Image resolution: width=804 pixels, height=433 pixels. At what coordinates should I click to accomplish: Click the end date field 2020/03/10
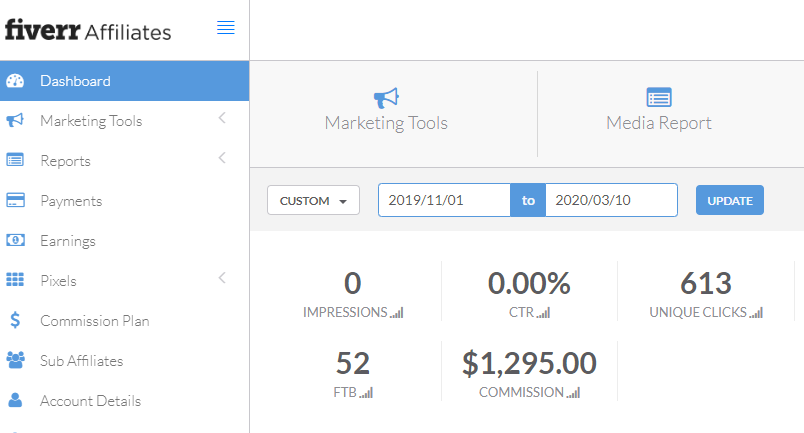click(x=611, y=200)
